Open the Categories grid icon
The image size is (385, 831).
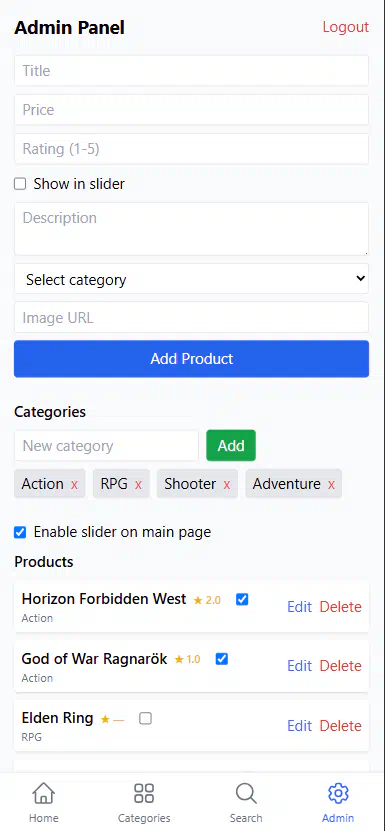(x=144, y=793)
